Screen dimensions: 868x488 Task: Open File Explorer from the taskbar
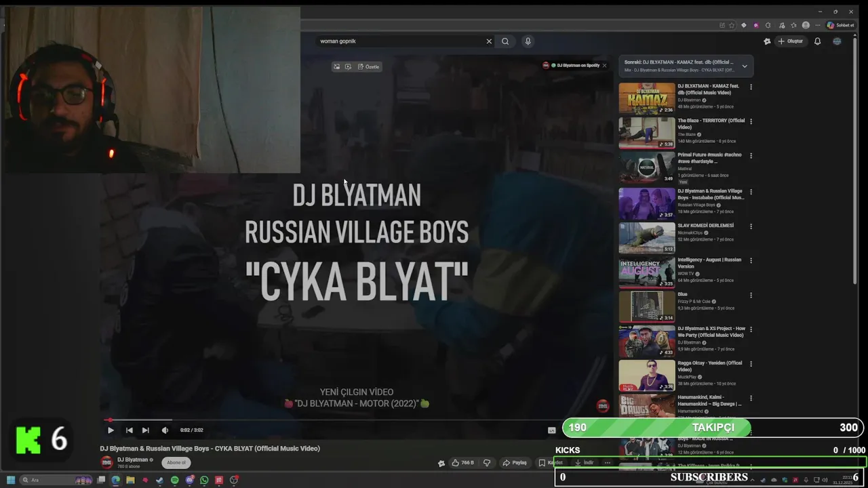coord(130,480)
